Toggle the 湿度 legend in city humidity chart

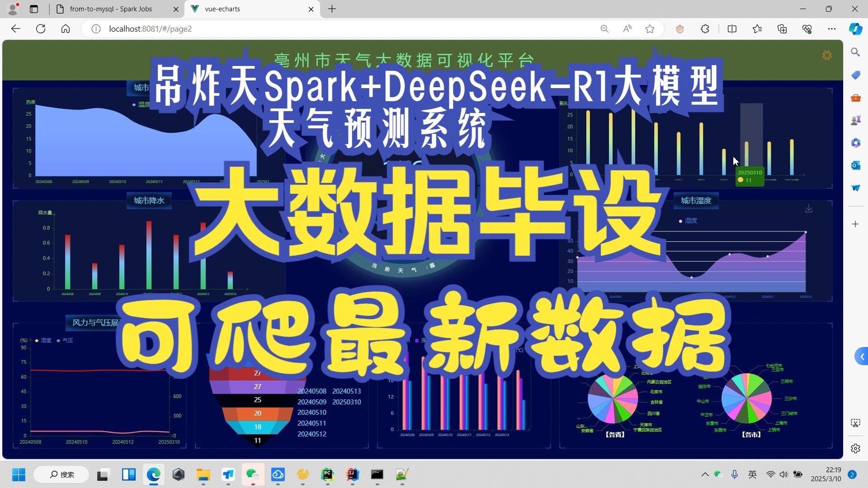[x=688, y=221]
